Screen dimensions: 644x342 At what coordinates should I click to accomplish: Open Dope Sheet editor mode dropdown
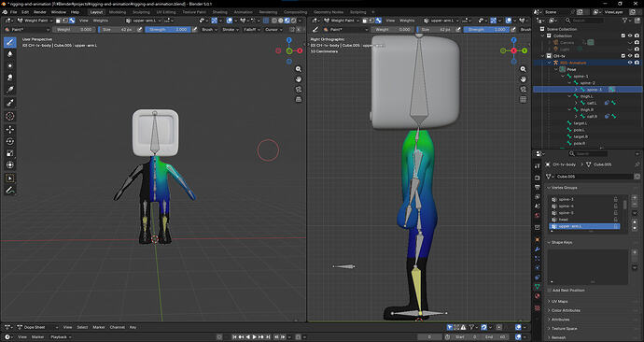point(36,327)
